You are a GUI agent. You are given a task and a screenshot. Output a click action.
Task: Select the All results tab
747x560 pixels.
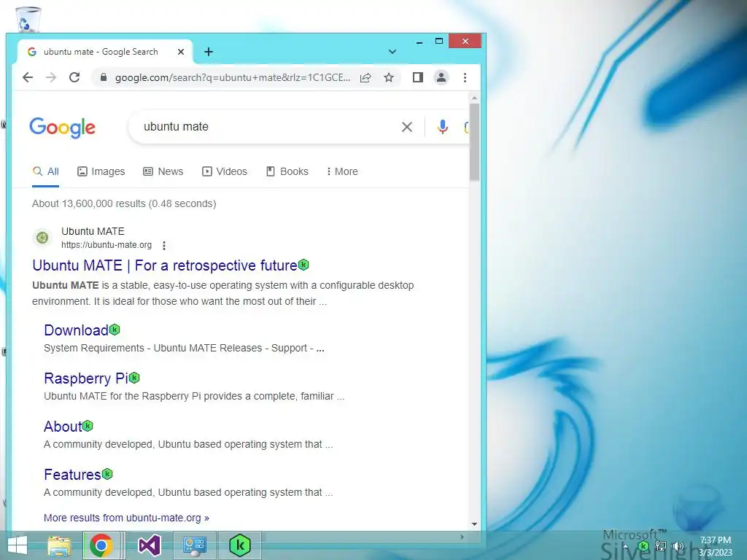46,171
